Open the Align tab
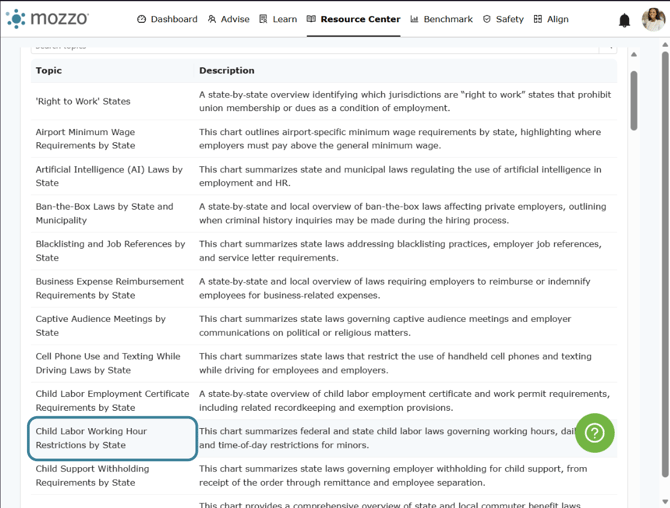The height and width of the screenshot is (508, 670). [x=551, y=19]
